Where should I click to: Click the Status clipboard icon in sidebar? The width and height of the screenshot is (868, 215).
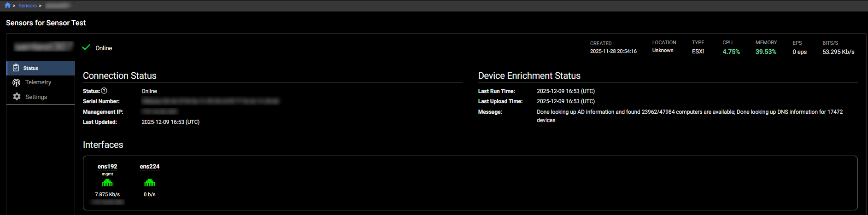pos(16,68)
